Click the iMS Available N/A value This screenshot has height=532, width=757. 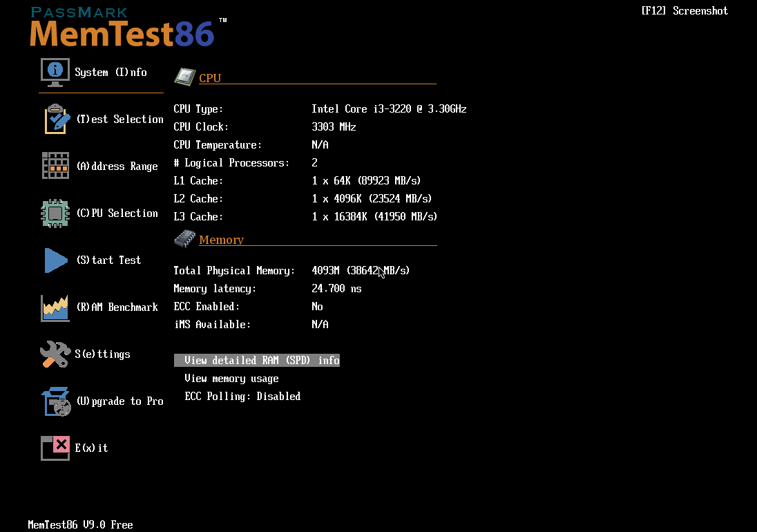[320, 325]
